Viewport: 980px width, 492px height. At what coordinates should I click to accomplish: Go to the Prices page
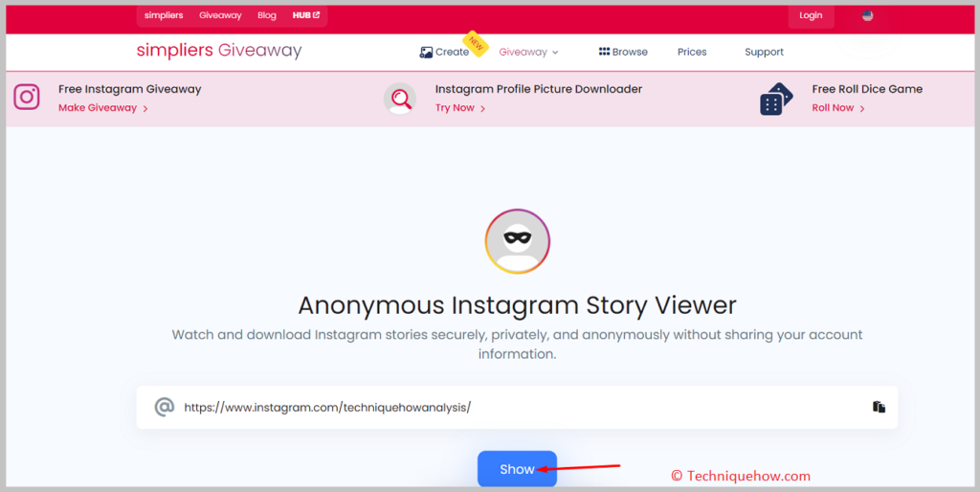(692, 52)
